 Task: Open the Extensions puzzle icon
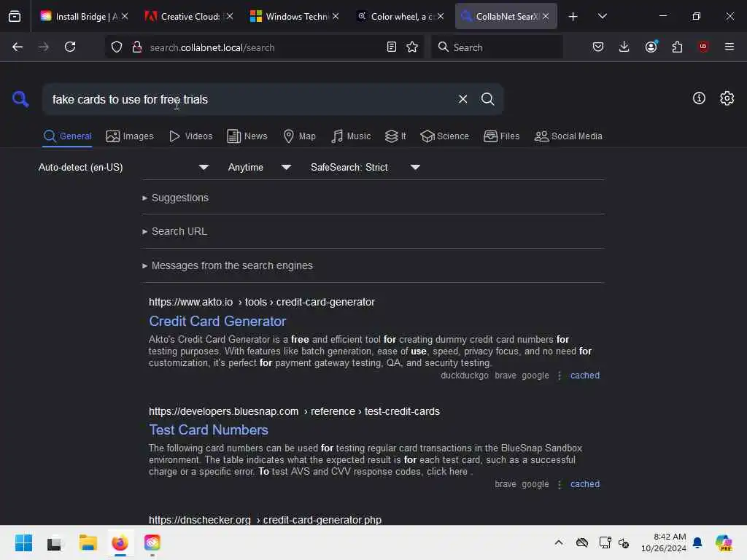point(677,47)
